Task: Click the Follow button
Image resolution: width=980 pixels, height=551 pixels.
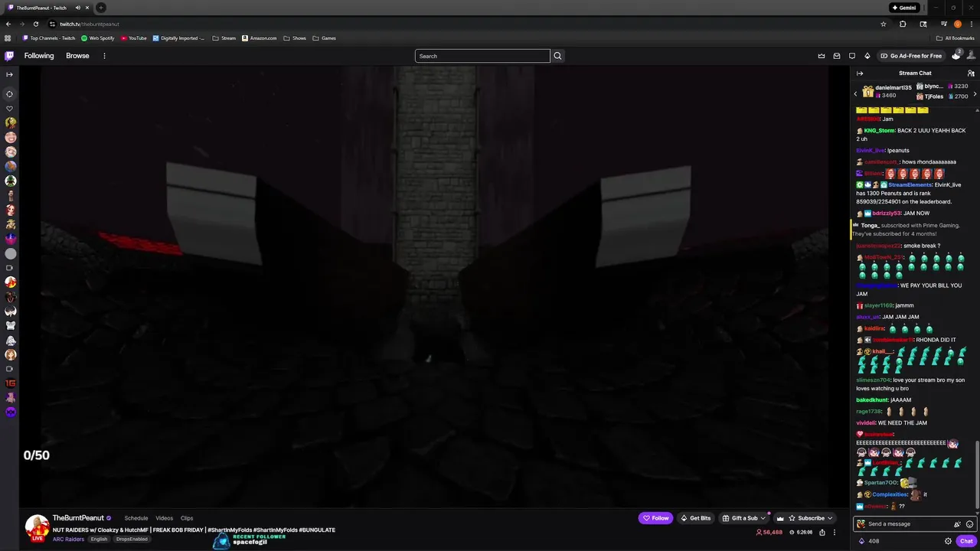Action: click(655, 518)
